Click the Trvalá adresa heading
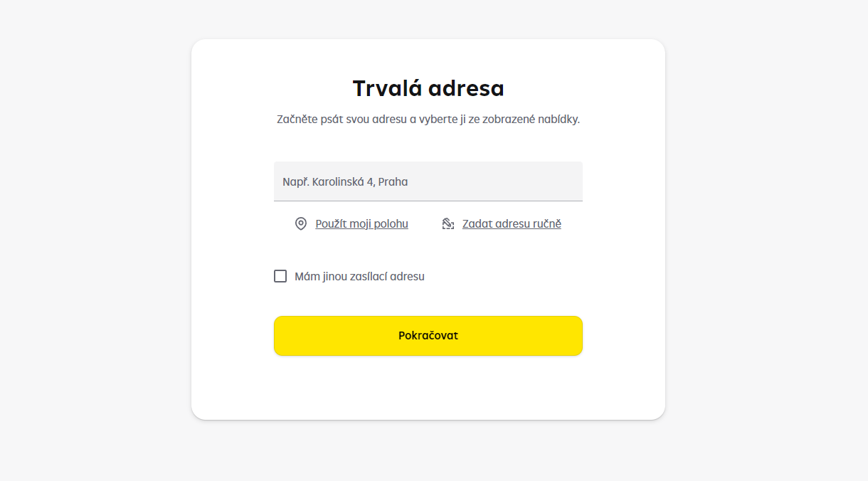The width and height of the screenshot is (868, 481). [428, 88]
